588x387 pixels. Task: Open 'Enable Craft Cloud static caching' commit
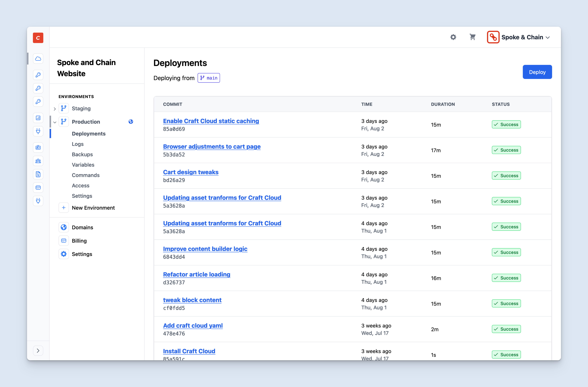(x=211, y=121)
